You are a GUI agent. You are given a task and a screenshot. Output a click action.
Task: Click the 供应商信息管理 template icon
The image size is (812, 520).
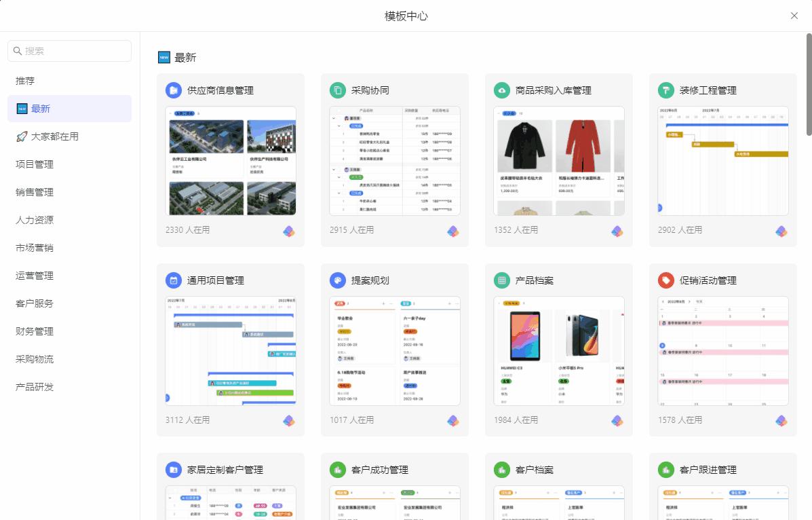[x=174, y=90]
